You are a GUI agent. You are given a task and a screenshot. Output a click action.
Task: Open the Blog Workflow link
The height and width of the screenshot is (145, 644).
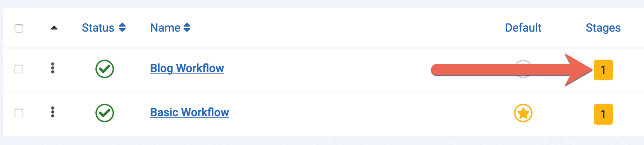[187, 68]
